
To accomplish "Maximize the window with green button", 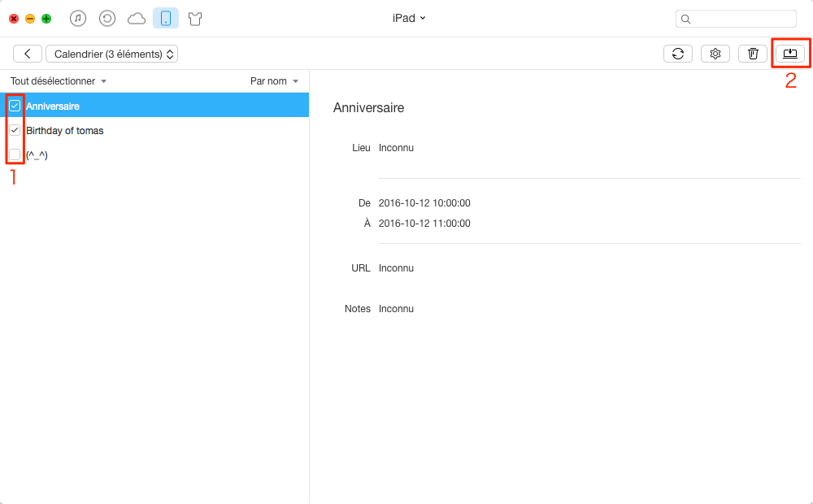I will 46,19.
